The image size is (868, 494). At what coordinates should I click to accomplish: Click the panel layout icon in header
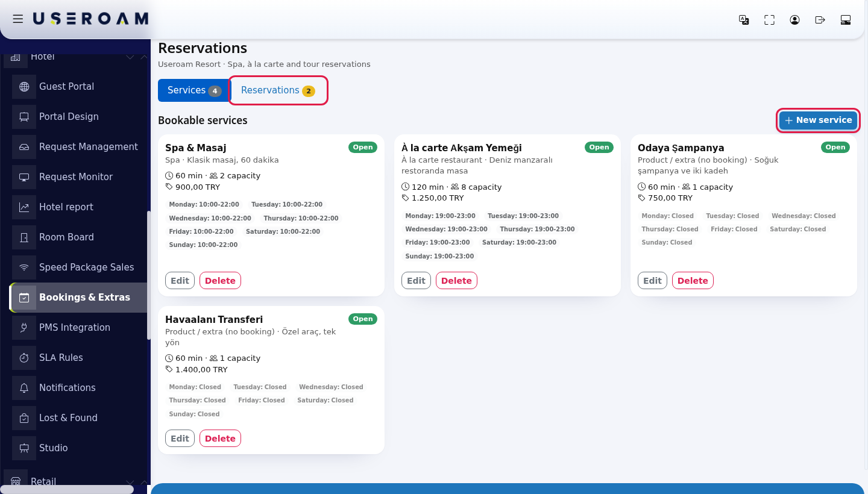click(845, 20)
